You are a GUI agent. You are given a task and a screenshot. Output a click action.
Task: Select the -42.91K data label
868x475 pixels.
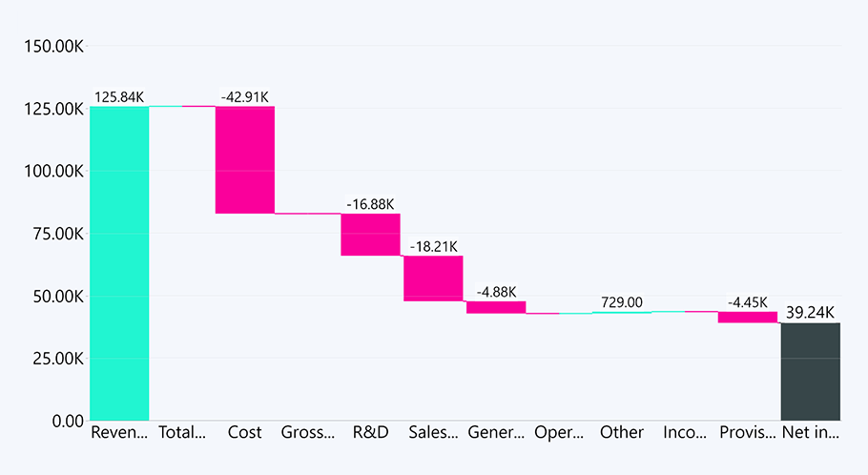(x=245, y=97)
